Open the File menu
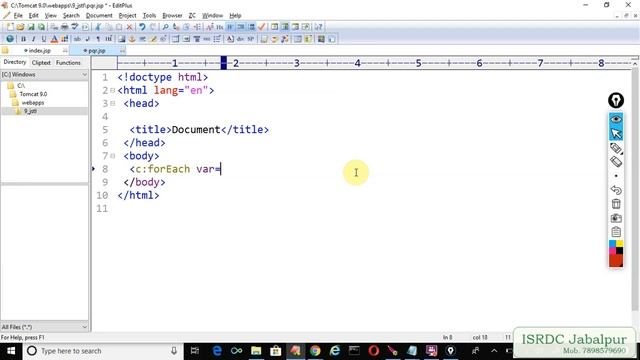 tap(18, 16)
